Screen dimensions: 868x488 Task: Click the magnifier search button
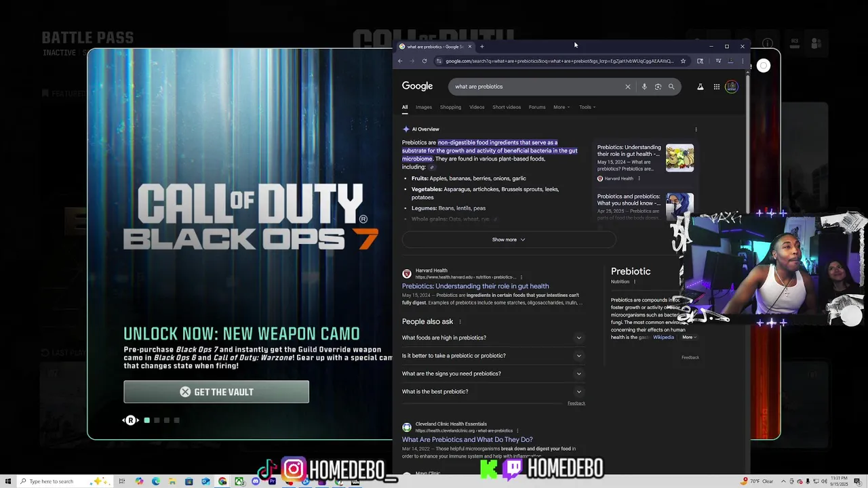[671, 87]
